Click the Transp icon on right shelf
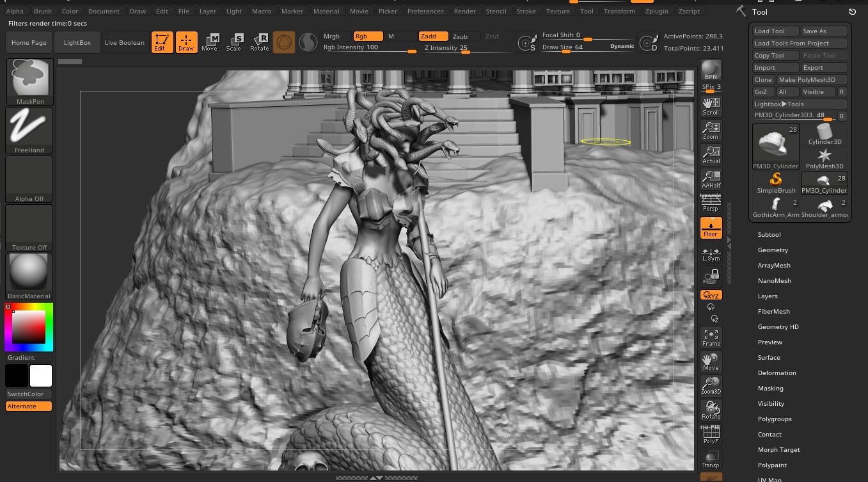868x482 pixels. tap(711, 456)
